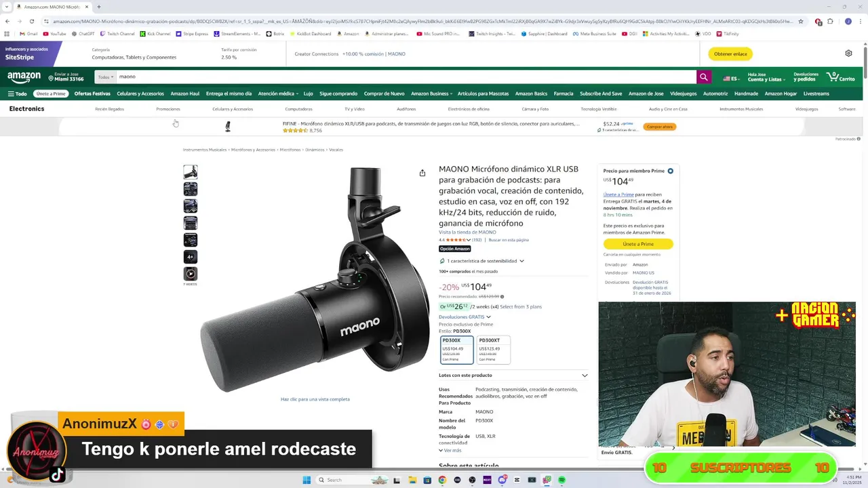Select Computadoras in the Electronics subnav
Screen dimensions: 868x488
point(299,109)
